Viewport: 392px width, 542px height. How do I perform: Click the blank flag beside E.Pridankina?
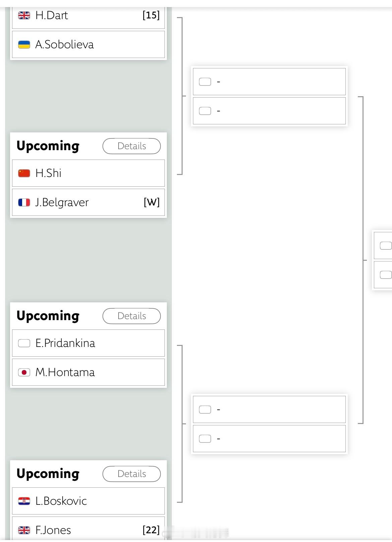(24, 343)
